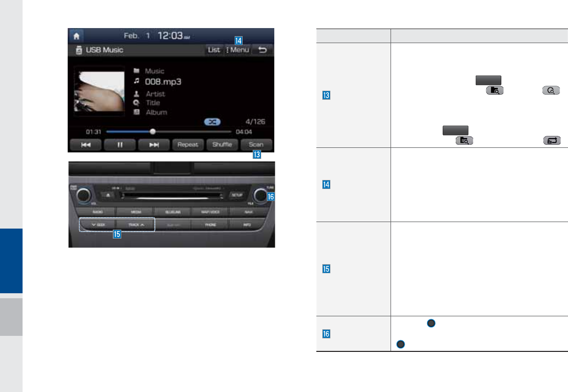The height and width of the screenshot is (392, 568).
Task: Start Scan mode
Action: click(x=256, y=144)
